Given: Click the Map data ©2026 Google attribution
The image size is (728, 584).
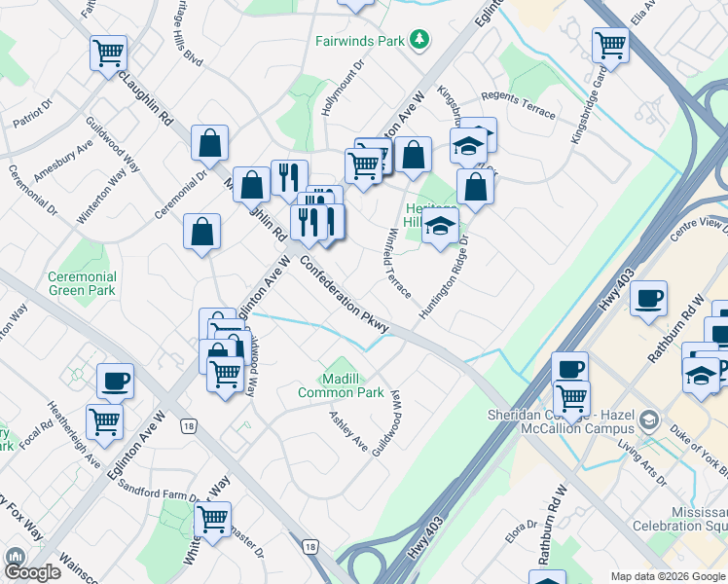Looking at the screenshot, I should (669, 576).
